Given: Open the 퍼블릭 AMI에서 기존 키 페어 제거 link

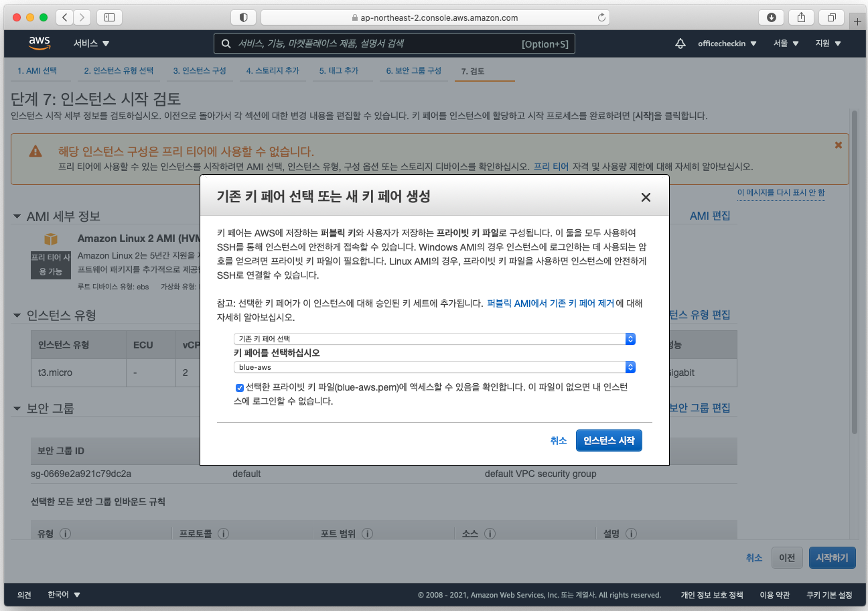Looking at the screenshot, I should click(551, 303).
